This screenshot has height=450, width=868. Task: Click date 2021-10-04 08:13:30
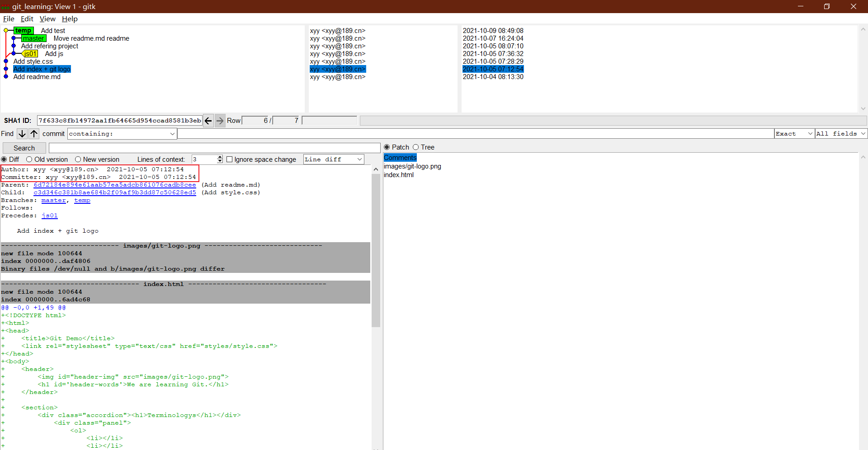[x=493, y=77]
